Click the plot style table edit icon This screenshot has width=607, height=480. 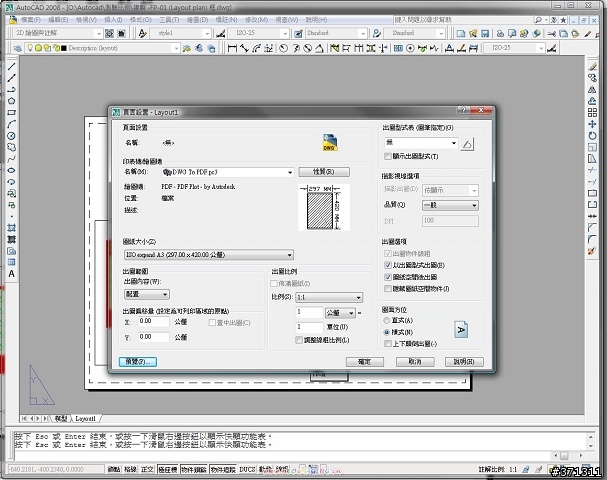coord(467,144)
